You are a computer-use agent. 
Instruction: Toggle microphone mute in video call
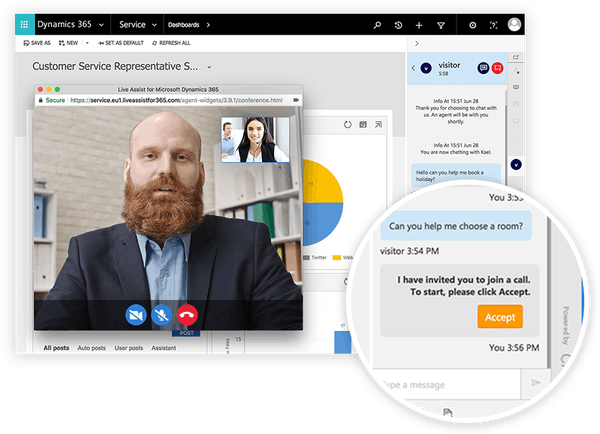point(161,315)
